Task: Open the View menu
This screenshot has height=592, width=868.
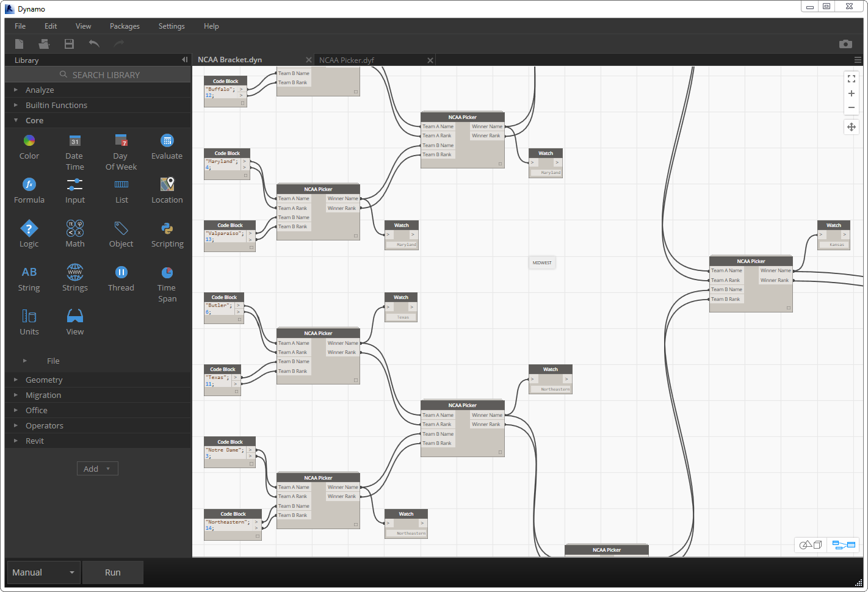Action: 84,26
